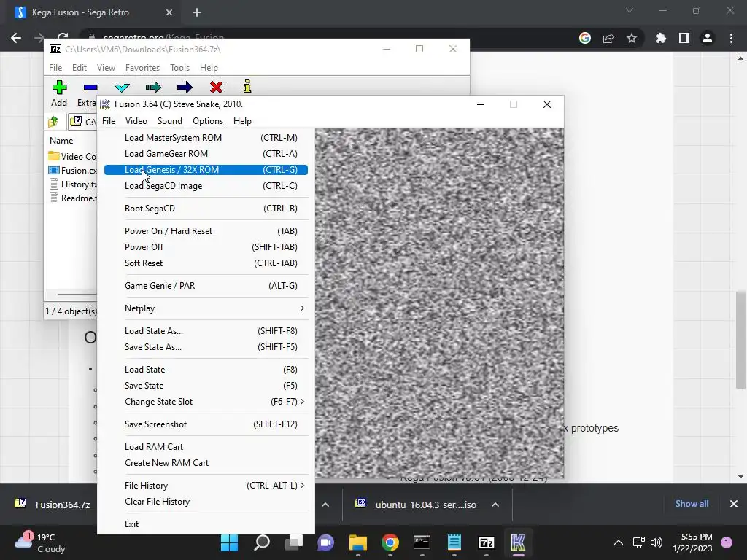The height and width of the screenshot is (560, 747).
Task: Open options chevron for ubuntu iso download
Action: (495, 505)
